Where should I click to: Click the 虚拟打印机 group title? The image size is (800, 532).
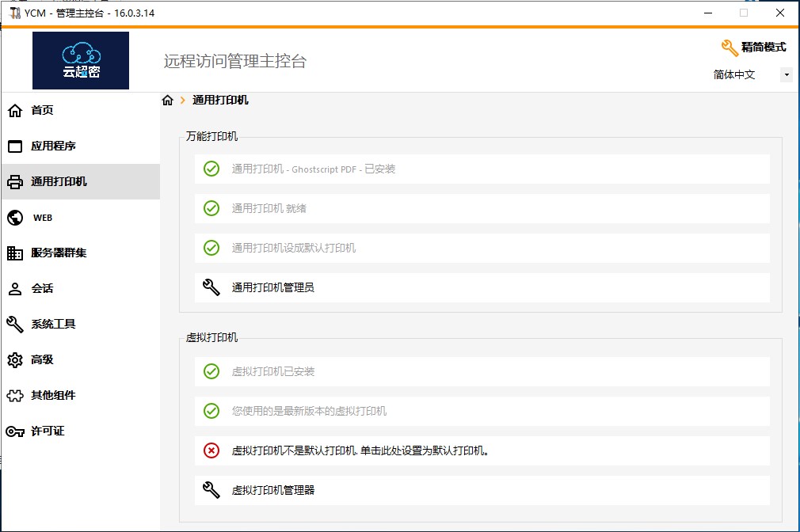click(x=211, y=337)
